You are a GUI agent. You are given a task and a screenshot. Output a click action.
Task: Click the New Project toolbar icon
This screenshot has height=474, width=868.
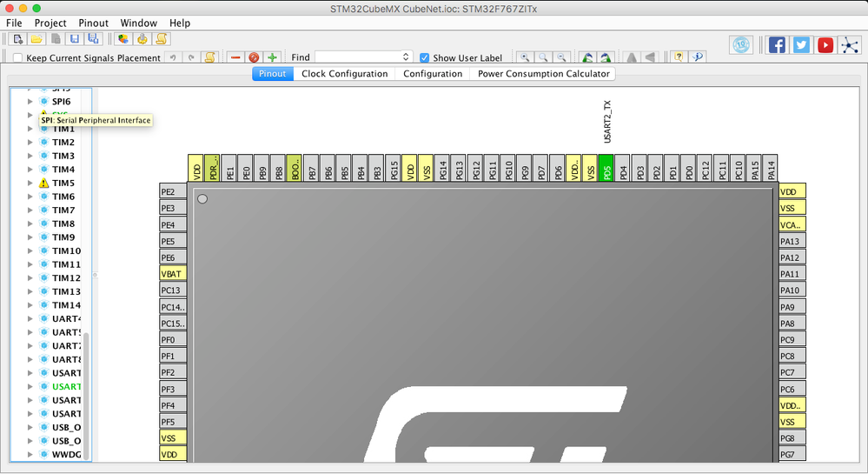tap(17, 39)
